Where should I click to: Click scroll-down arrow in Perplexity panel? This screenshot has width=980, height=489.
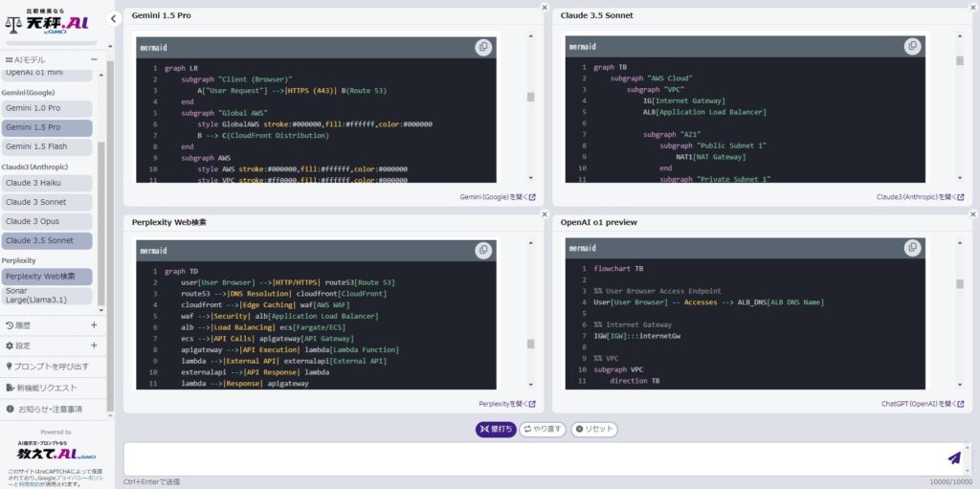(x=530, y=385)
